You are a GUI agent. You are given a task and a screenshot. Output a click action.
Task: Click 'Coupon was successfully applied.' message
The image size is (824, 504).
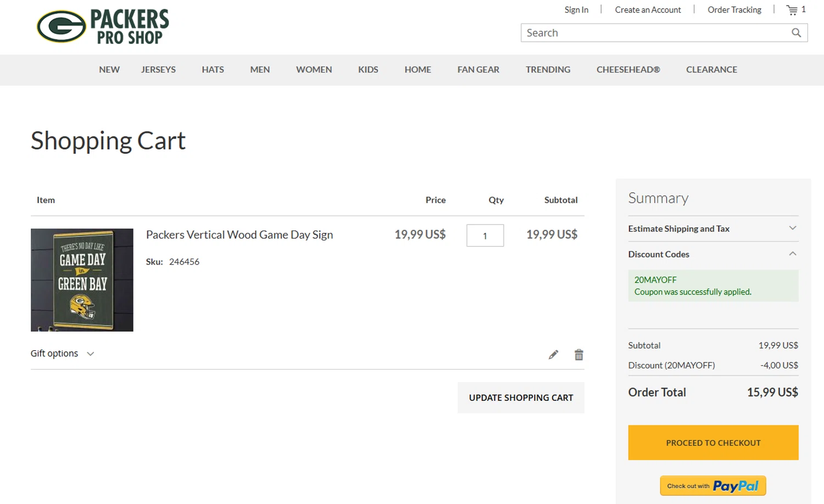693,292
